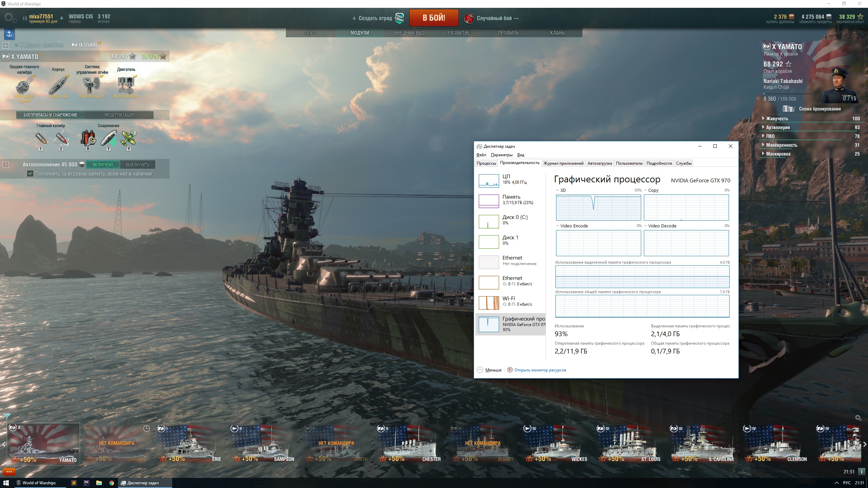
Task: Switch auto-resupply to ВЫКЛЮЧИТЬ
Action: click(x=137, y=165)
